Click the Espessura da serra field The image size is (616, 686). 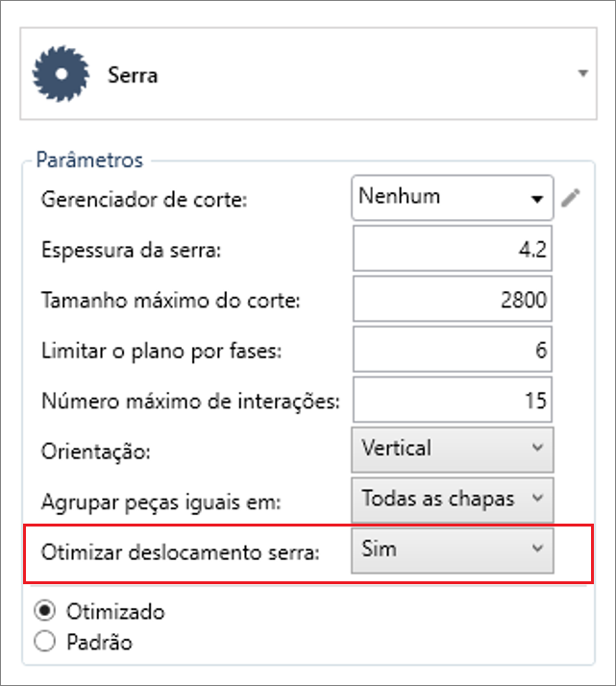tap(453, 248)
